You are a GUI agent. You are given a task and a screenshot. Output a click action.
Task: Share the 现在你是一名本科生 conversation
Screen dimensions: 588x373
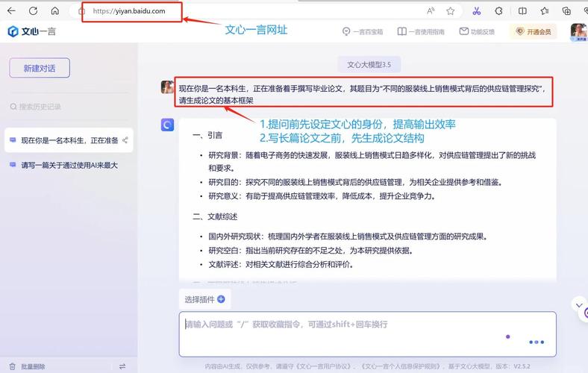[x=125, y=140]
